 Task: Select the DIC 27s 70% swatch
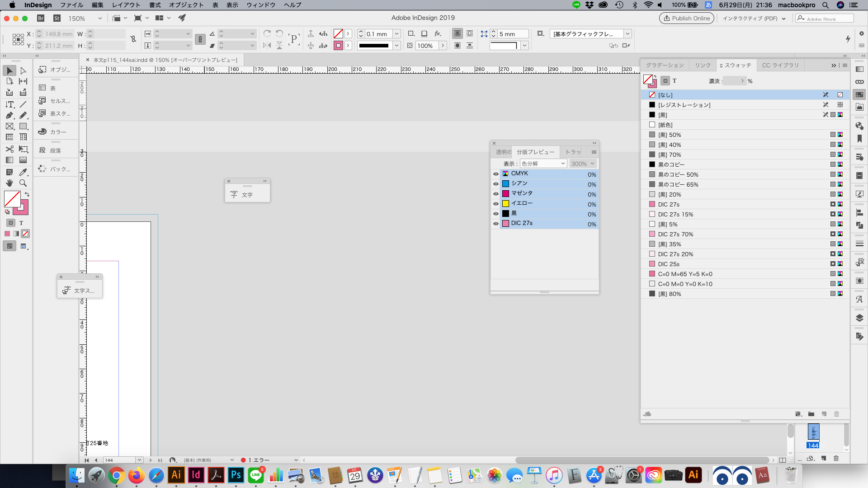(x=675, y=234)
